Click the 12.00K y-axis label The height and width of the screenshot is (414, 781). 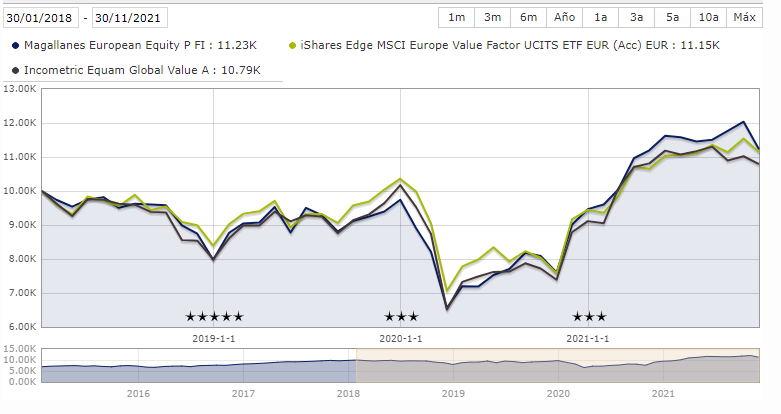19,123
